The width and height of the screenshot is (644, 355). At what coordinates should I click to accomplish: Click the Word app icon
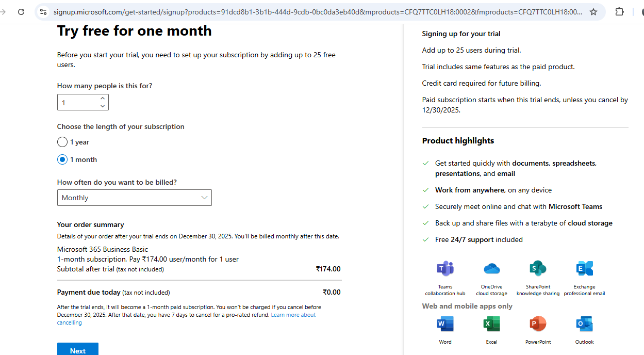click(x=445, y=324)
